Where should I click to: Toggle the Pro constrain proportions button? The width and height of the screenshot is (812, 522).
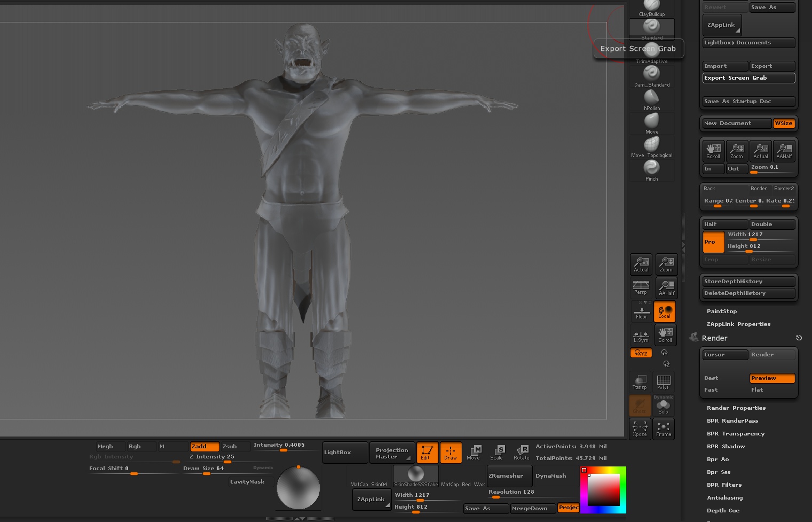(x=714, y=242)
